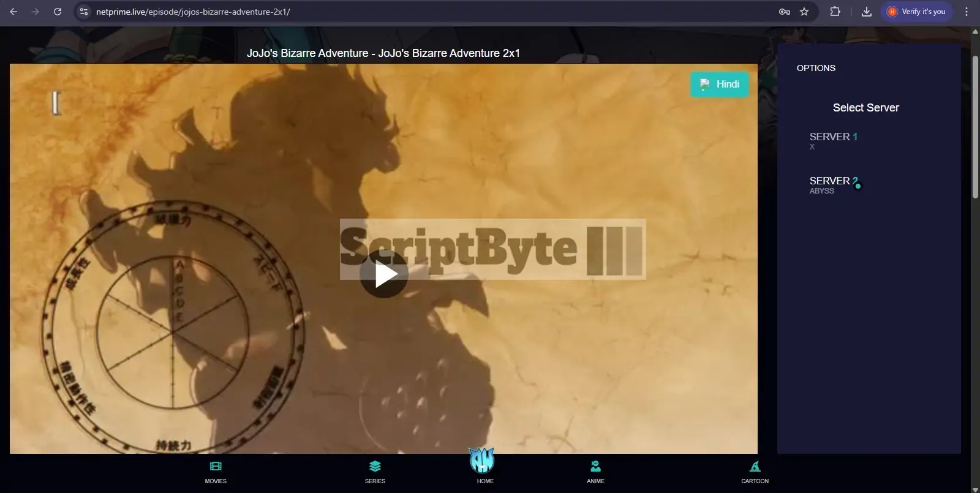Bookmark this page with star icon
The image size is (980, 493).
[804, 12]
